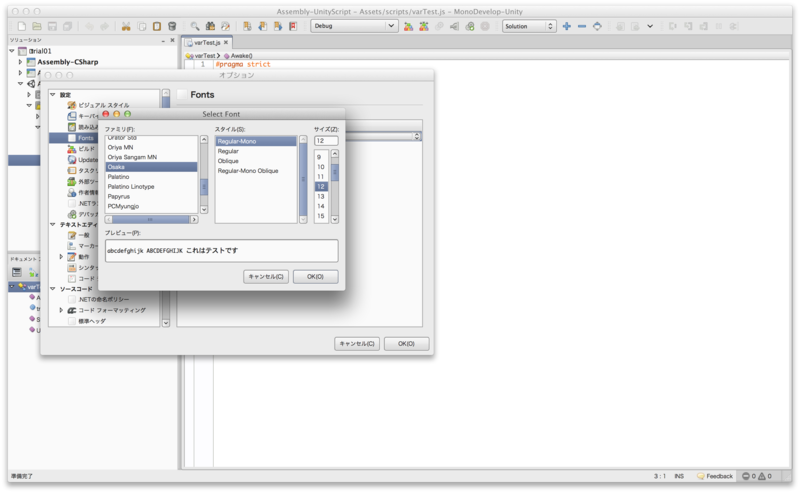Click the size list scroll down arrow

pos(335,219)
